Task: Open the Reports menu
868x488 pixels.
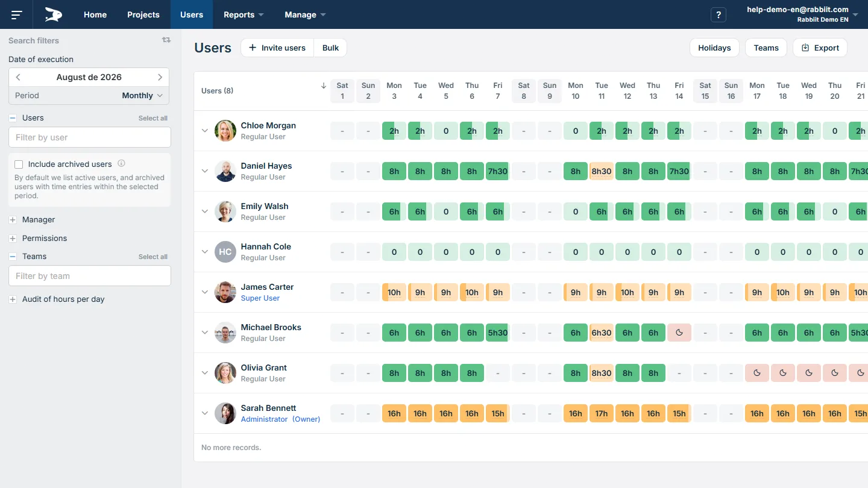Action: click(244, 14)
